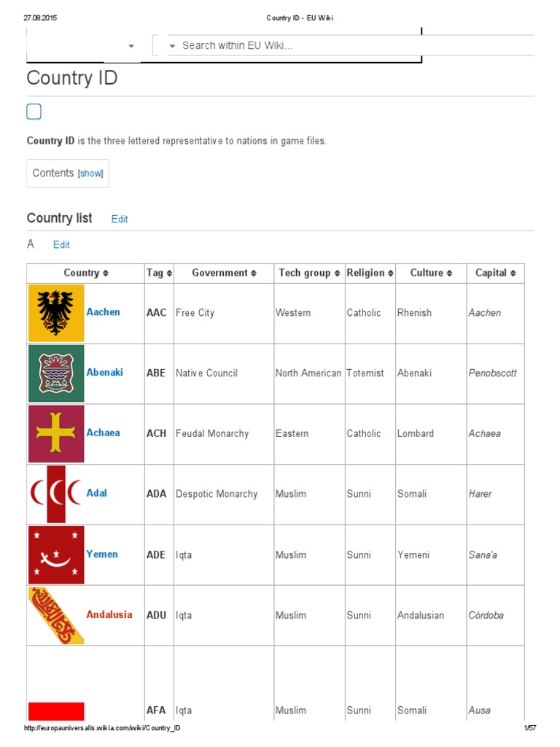Click Edit beside Country list heading
The height and width of the screenshot is (747, 560).
[120, 219]
